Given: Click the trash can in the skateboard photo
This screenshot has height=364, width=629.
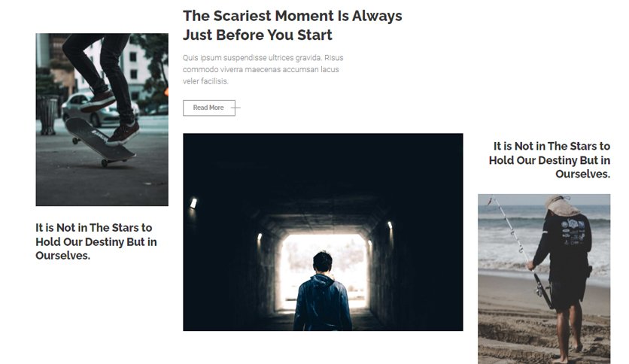Looking at the screenshot, I should click(x=47, y=114).
